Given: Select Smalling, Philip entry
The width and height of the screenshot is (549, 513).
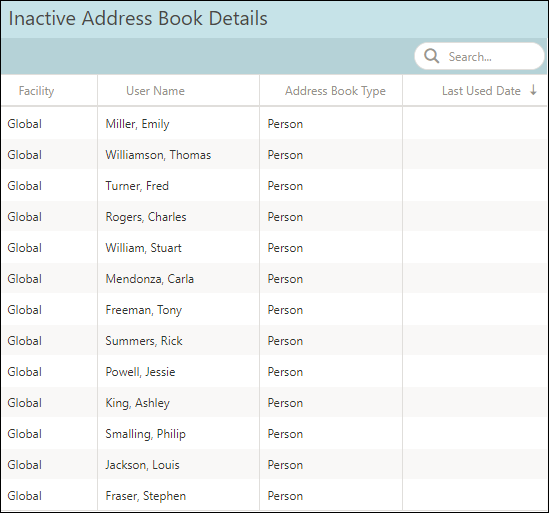Looking at the screenshot, I should [x=145, y=434].
